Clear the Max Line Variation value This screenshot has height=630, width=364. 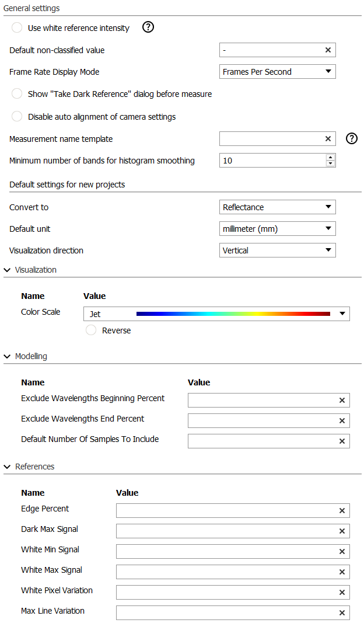coord(342,612)
